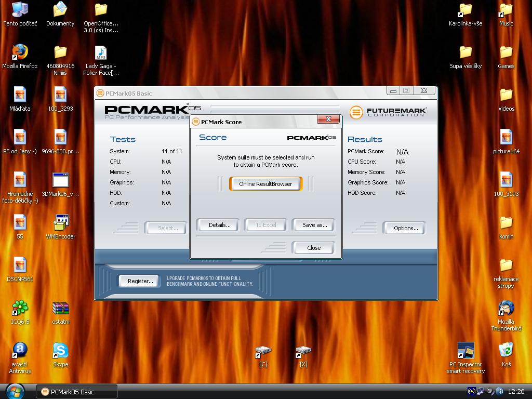This screenshot has height=399, width=532.
Task: Select the 9696-800 image file
Action: click(60, 141)
